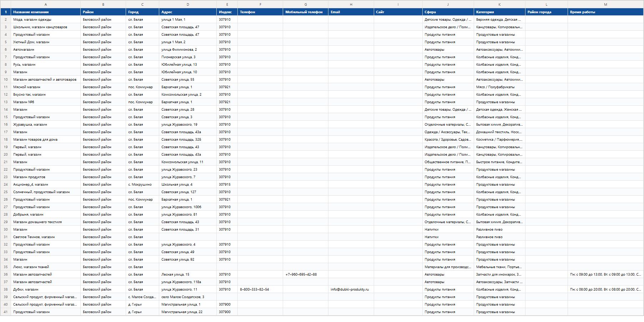Click email 'info@dubki-produkty.ru'
Screen dimensions: 644x322
351,290
